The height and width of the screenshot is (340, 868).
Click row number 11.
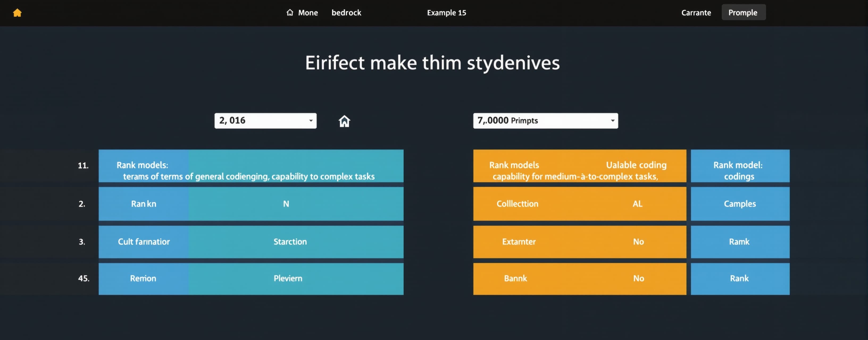tap(83, 166)
